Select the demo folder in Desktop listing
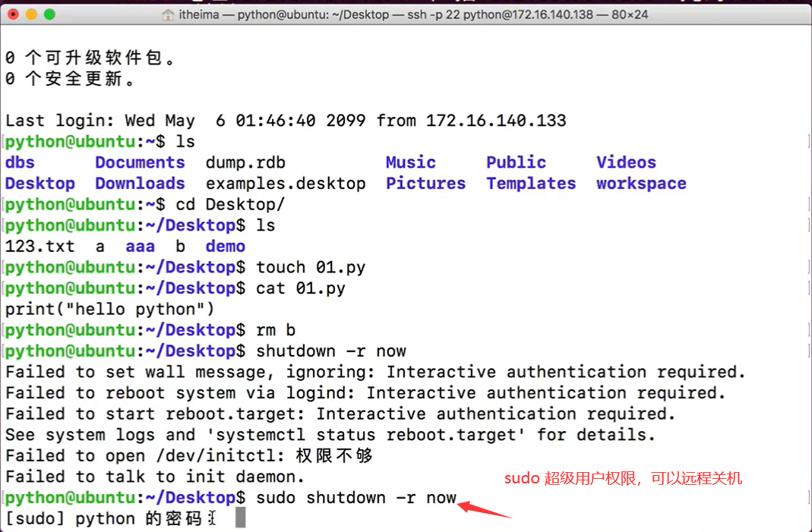 point(225,246)
